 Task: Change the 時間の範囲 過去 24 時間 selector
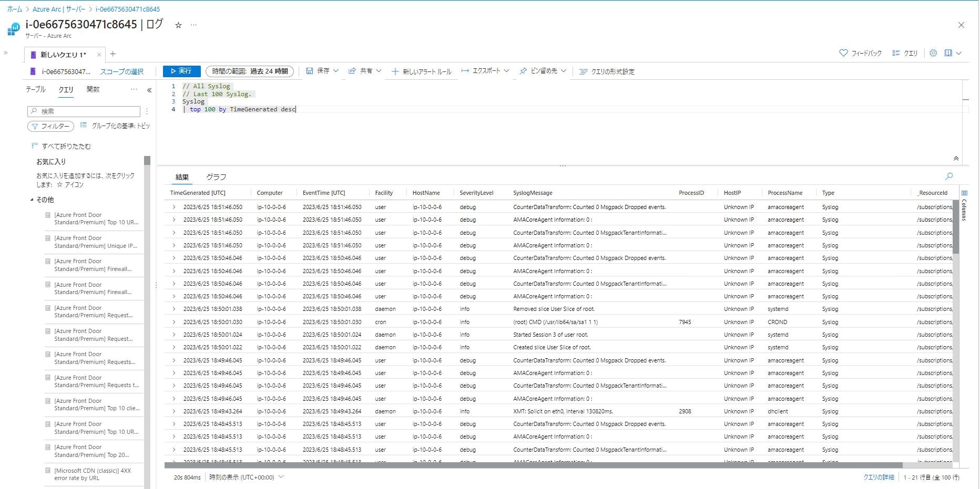click(250, 71)
